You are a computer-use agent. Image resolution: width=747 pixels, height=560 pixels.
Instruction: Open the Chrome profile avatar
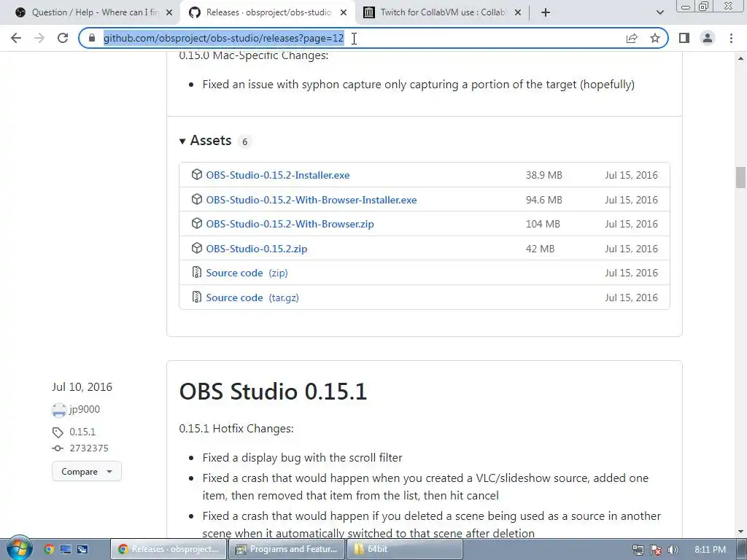pos(708,38)
